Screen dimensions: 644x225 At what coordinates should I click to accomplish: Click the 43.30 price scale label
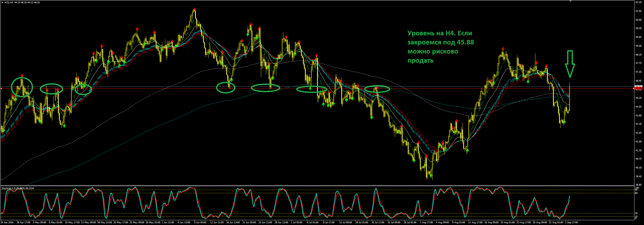(638, 124)
